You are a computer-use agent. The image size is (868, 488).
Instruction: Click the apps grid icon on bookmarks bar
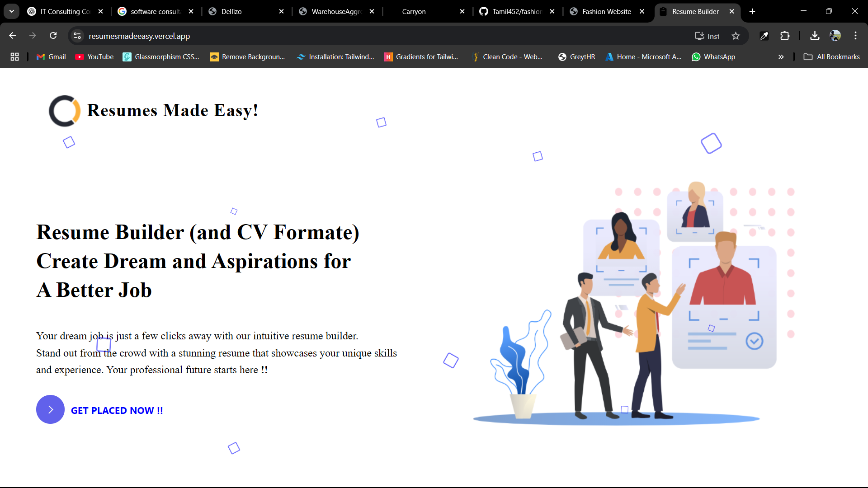14,56
